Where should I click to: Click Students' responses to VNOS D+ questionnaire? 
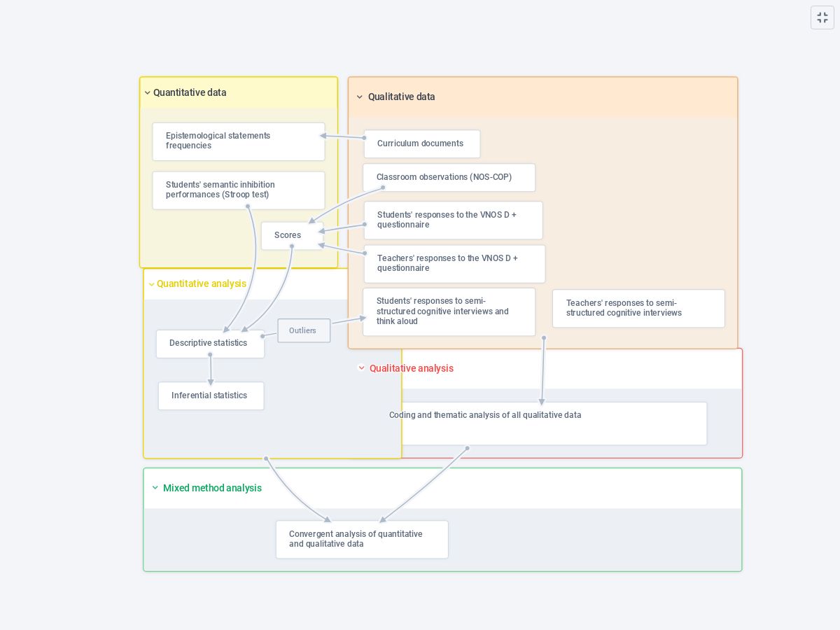click(454, 220)
